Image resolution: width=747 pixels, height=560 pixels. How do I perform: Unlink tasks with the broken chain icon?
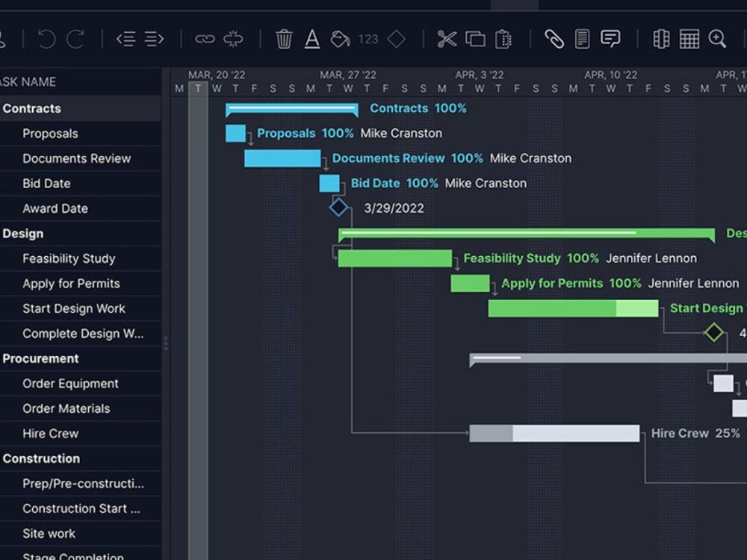pyautogui.click(x=233, y=39)
